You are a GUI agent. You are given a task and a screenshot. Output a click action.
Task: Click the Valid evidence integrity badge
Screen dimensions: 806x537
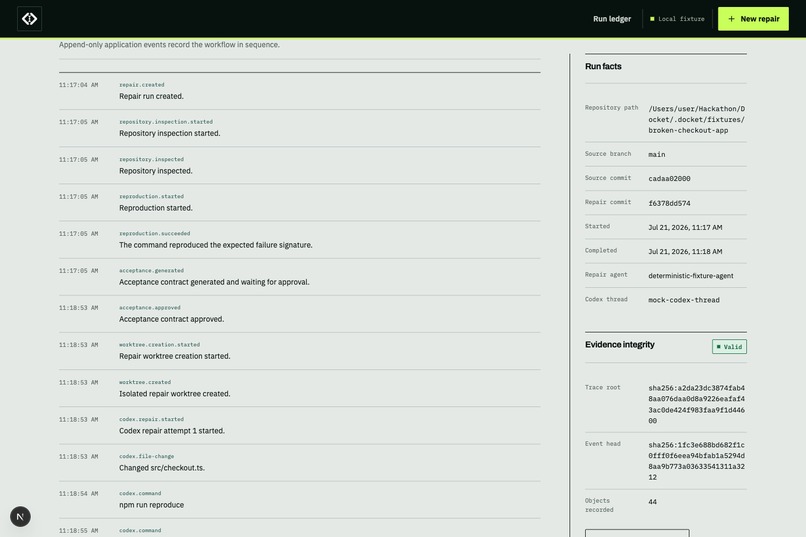click(729, 347)
